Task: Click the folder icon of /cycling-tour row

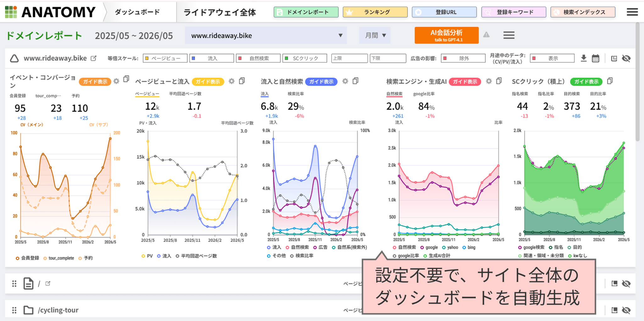Action: click(x=28, y=310)
